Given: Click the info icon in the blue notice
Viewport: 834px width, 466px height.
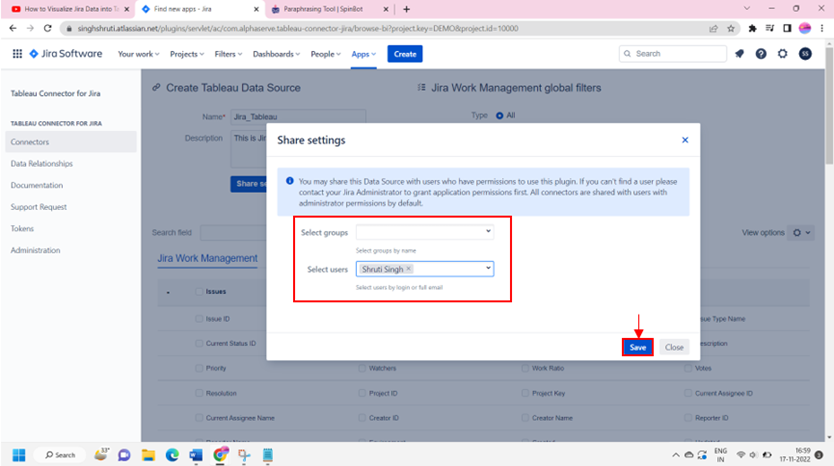Looking at the screenshot, I should [x=290, y=181].
